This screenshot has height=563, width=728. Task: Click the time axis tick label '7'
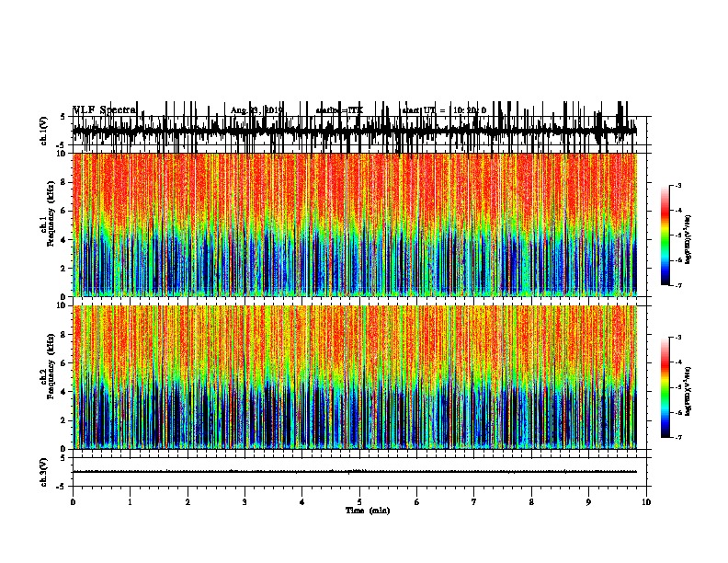(x=474, y=502)
